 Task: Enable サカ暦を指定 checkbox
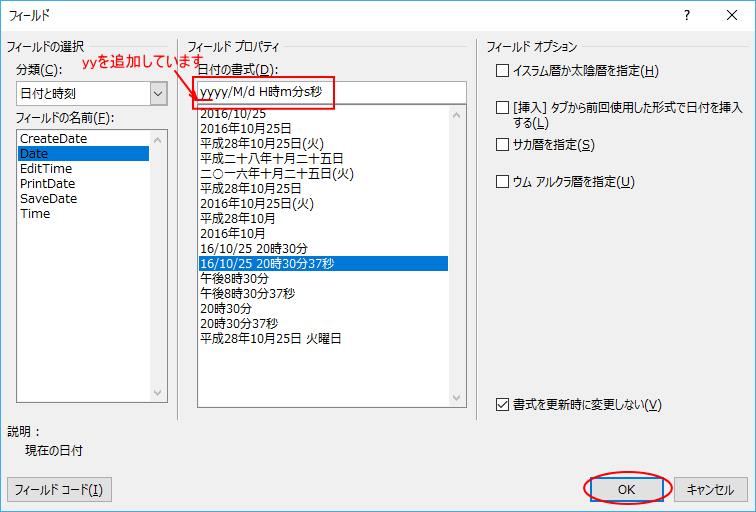502,145
